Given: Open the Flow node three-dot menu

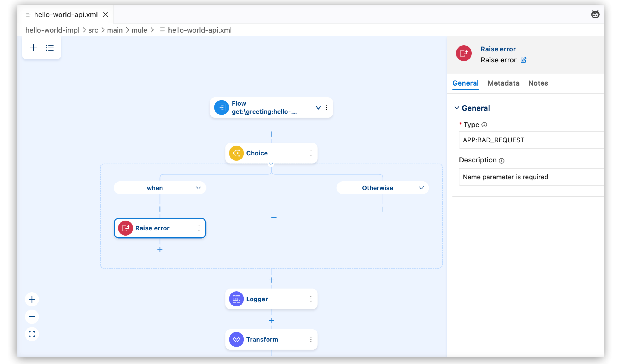Looking at the screenshot, I should tap(326, 108).
